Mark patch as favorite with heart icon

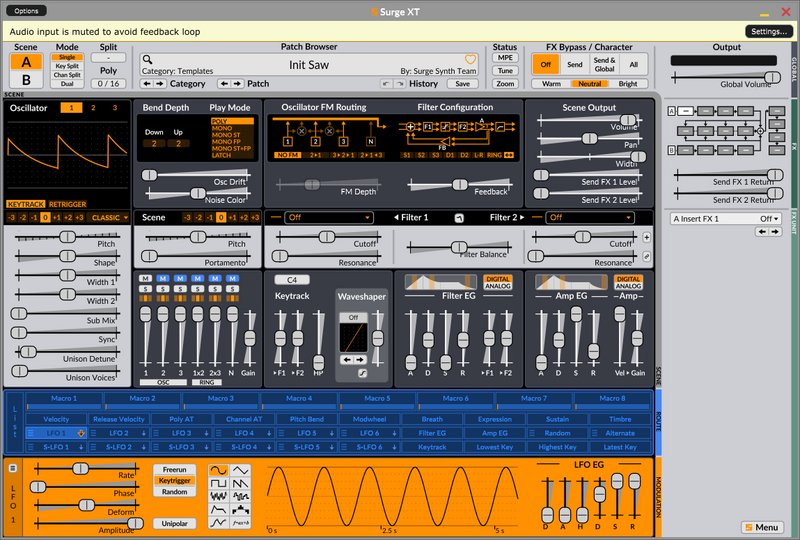pos(470,59)
